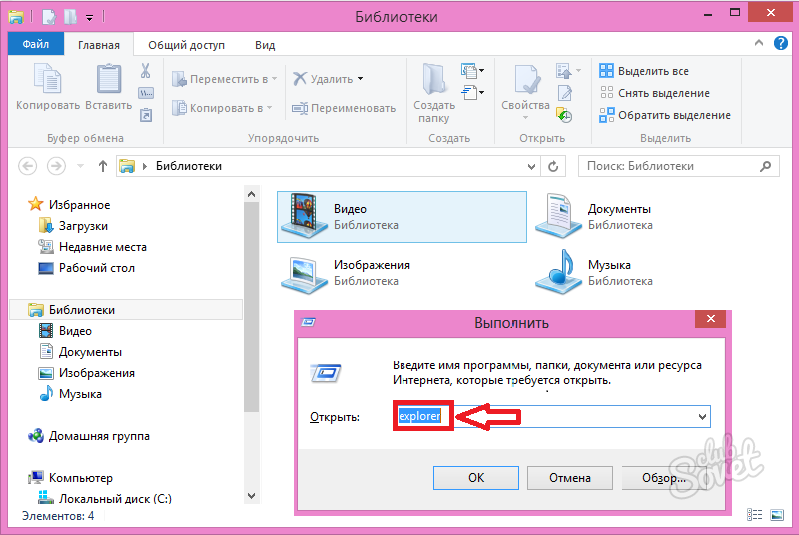
Task: Click the Up arrow navigation button
Action: coord(102,166)
